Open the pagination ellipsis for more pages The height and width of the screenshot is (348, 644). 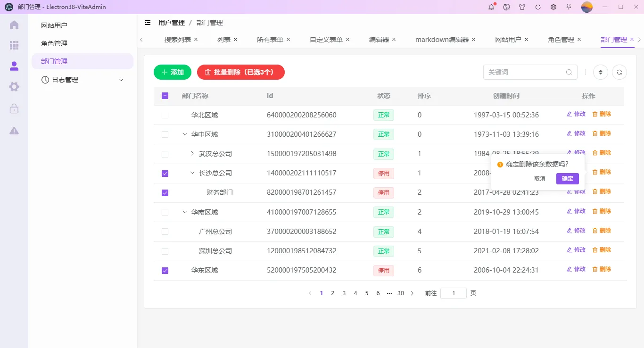(x=389, y=293)
